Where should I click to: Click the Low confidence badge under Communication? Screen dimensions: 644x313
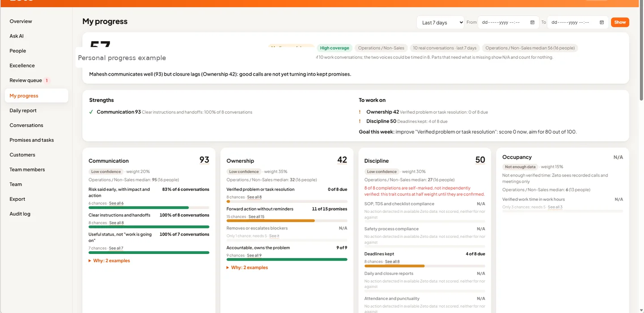[x=106, y=172]
